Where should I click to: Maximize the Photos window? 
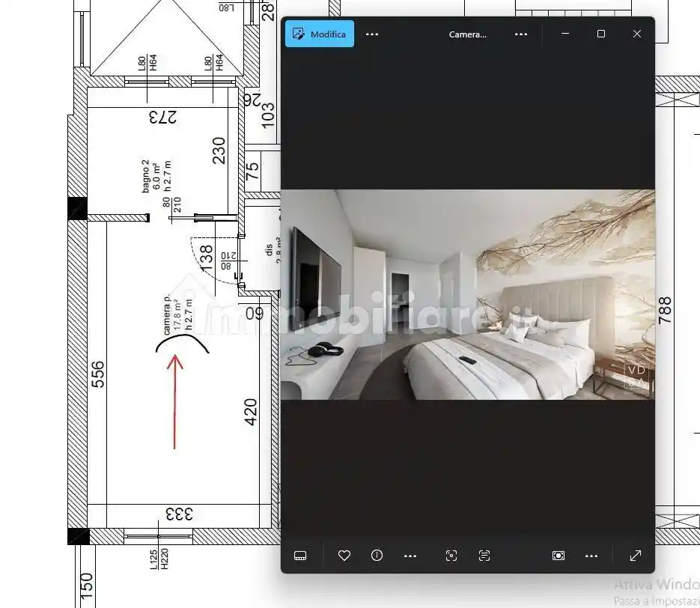tap(601, 34)
